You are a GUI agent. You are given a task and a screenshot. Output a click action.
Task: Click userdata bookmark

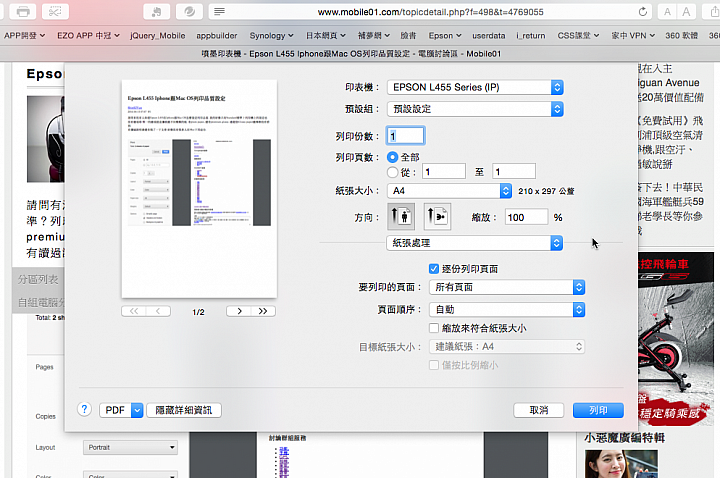(489, 35)
